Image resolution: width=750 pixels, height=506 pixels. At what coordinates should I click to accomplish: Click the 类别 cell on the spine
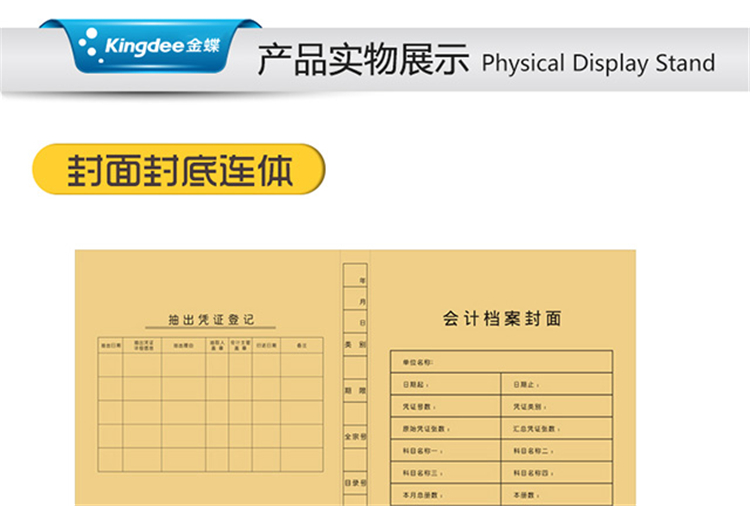coord(355,343)
